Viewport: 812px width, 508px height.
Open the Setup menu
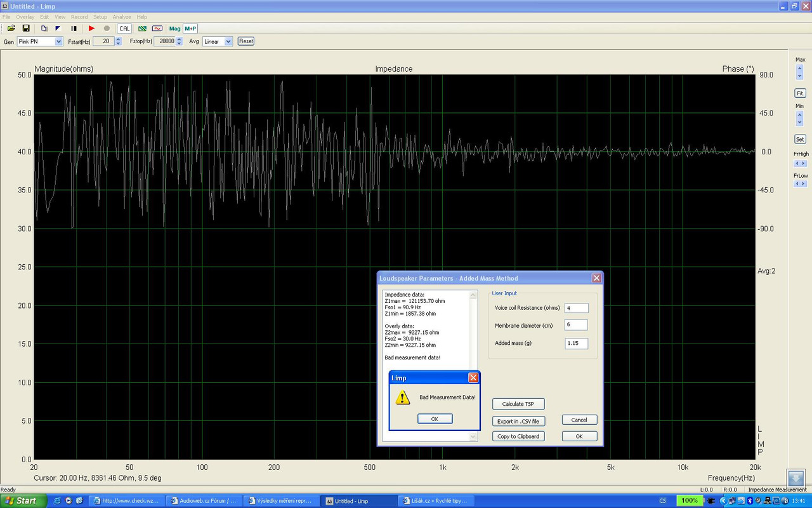point(100,17)
